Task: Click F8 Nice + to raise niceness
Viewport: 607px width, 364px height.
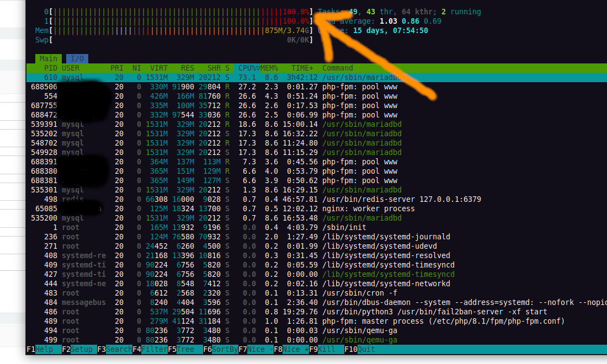Action: 291,349
